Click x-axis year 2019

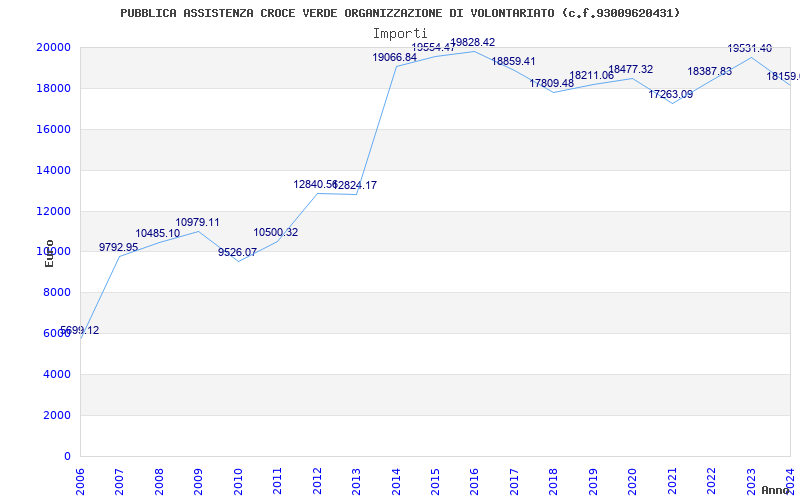click(593, 482)
